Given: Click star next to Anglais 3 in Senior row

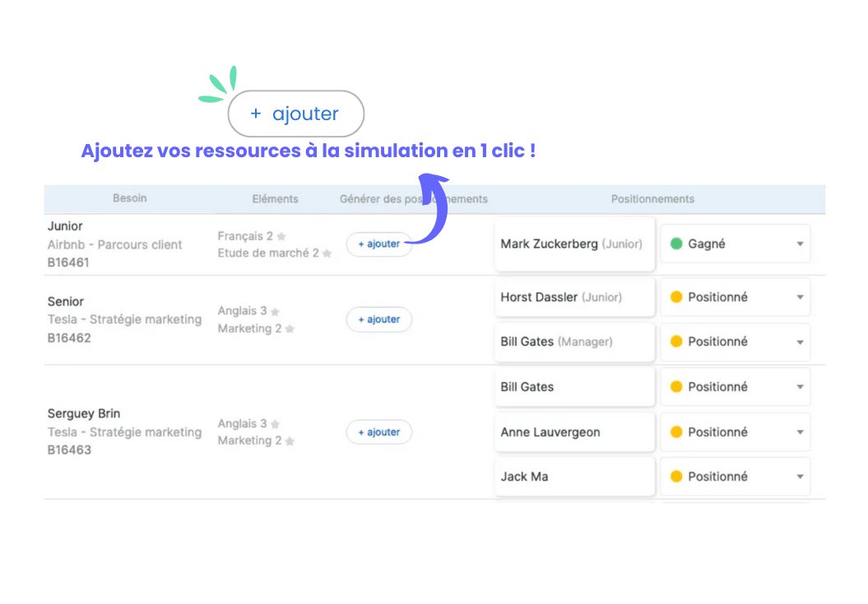Looking at the screenshot, I should pyautogui.click(x=275, y=312).
